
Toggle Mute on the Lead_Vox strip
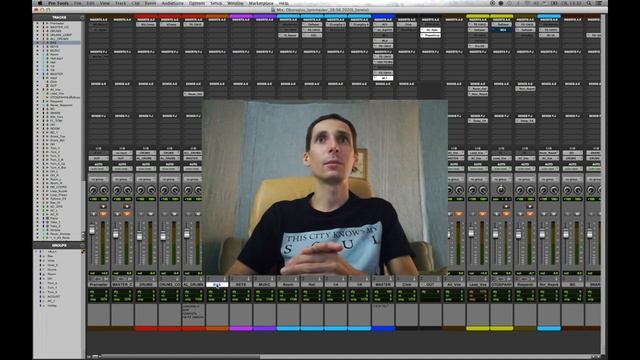pyautogui.click(x=482, y=214)
